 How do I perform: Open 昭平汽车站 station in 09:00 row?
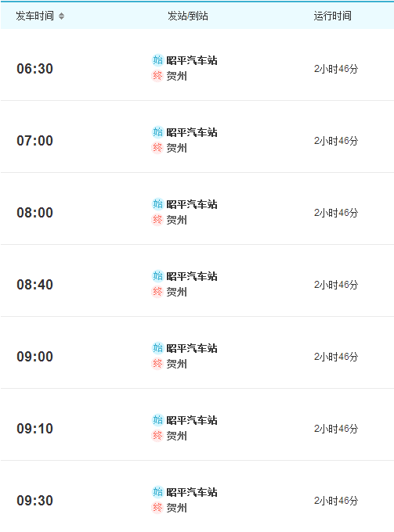tap(192, 348)
